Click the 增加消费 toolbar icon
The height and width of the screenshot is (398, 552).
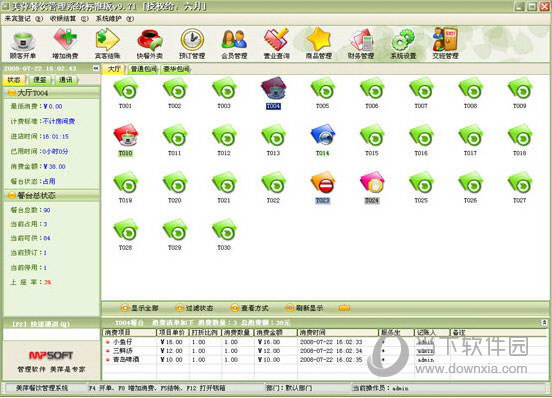pyautogui.click(x=65, y=44)
